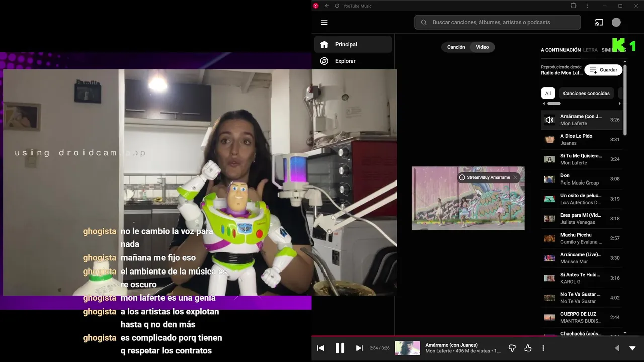This screenshot has height=362, width=644.
Task: Select the All queue filter chip
Action: [x=548, y=93]
